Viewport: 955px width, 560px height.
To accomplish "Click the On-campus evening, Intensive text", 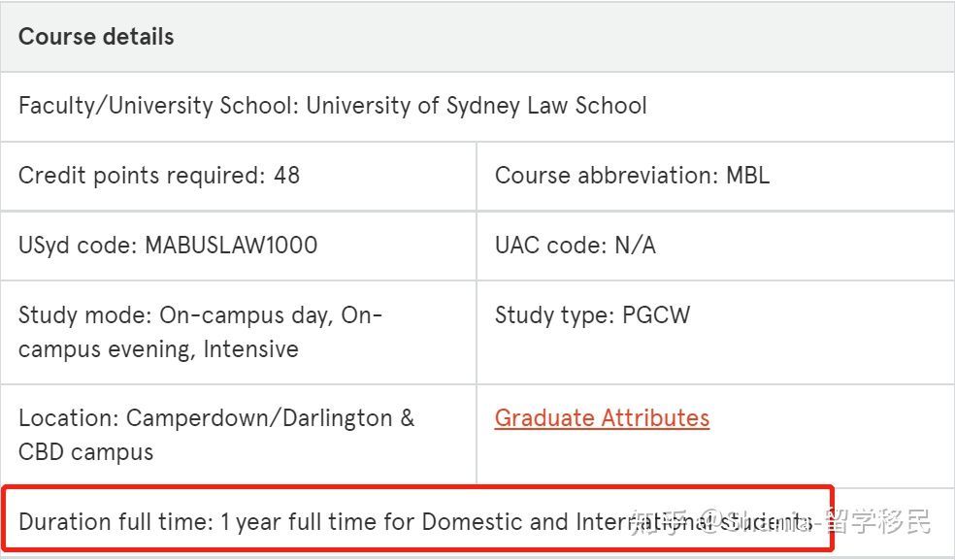I will point(158,349).
